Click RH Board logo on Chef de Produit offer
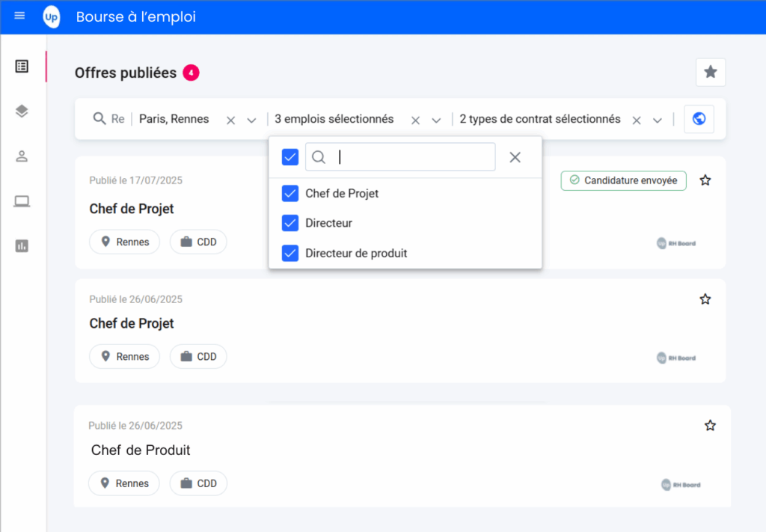Viewport: 766px width, 532px height. click(x=681, y=485)
